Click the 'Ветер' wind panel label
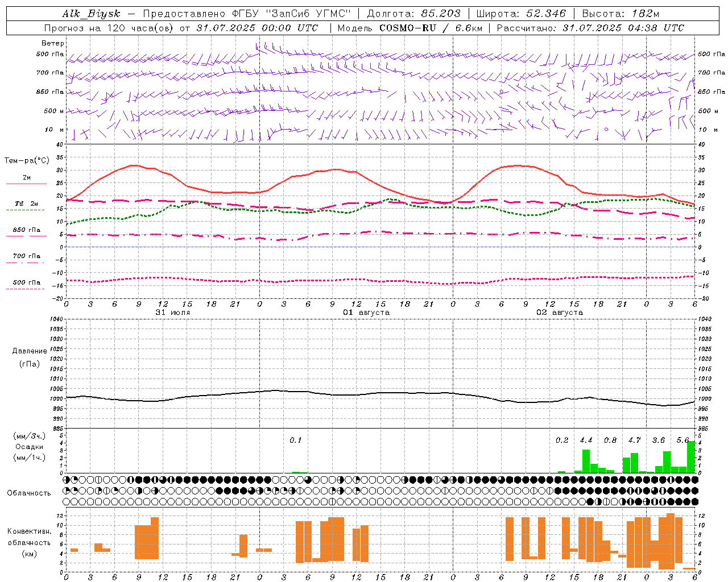 53,43
